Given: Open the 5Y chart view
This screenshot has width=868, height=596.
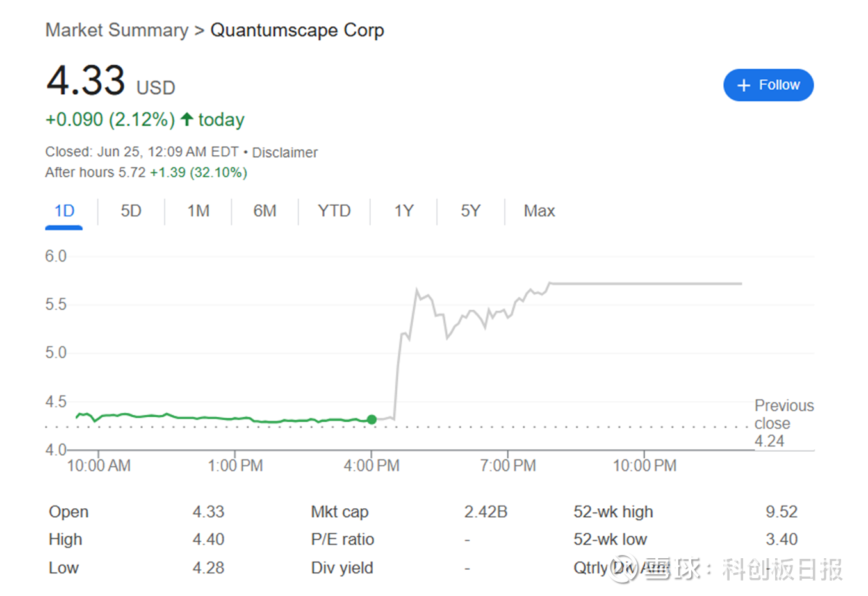Looking at the screenshot, I should point(470,211).
